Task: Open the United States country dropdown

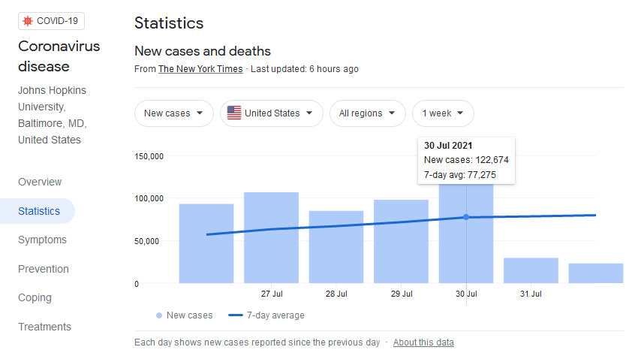Action: point(272,113)
